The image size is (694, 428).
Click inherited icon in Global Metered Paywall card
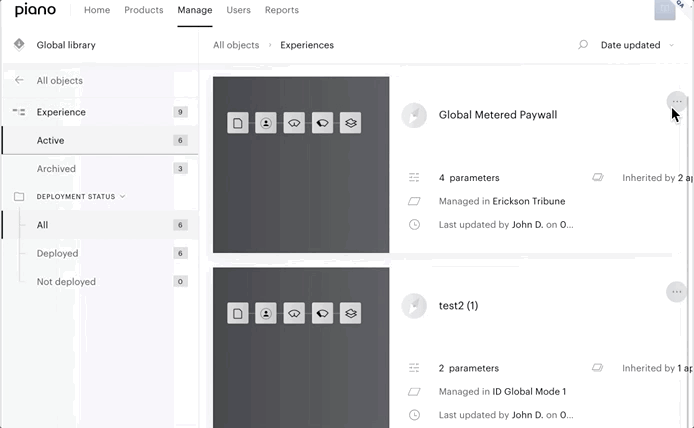click(x=598, y=177)
